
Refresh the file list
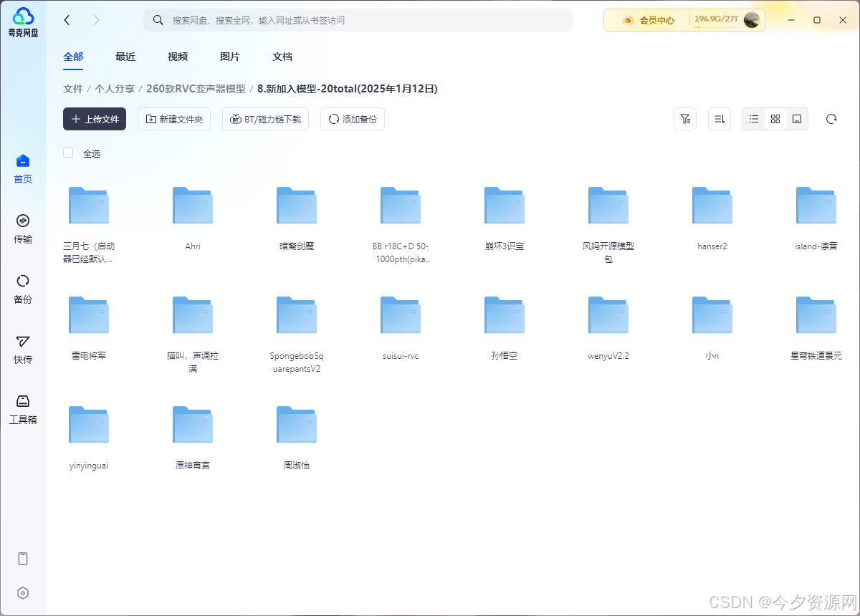831,119
